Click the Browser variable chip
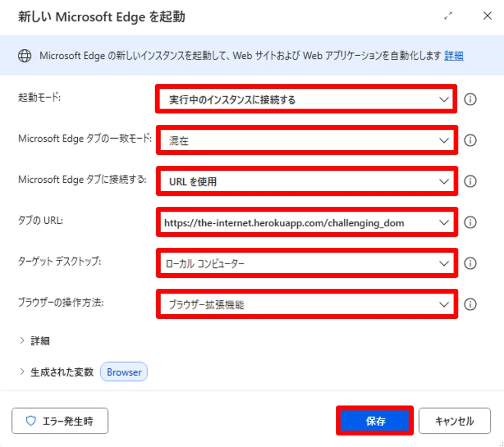 pos(124,372)
